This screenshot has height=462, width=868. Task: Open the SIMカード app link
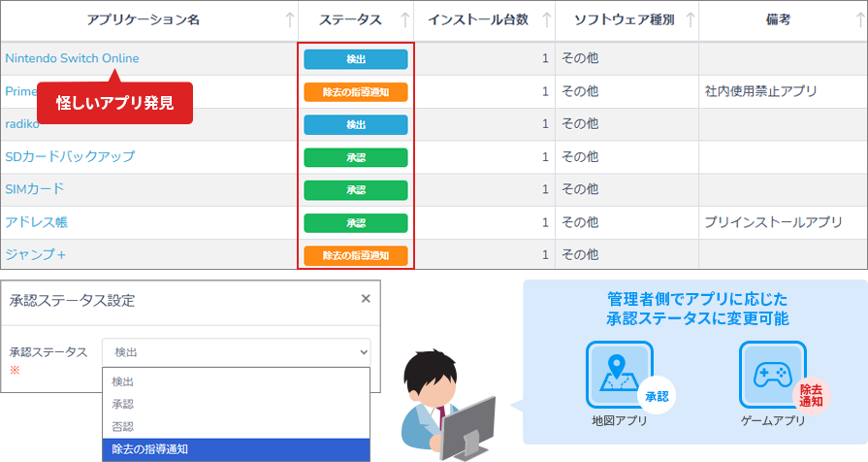pos(35,189)
